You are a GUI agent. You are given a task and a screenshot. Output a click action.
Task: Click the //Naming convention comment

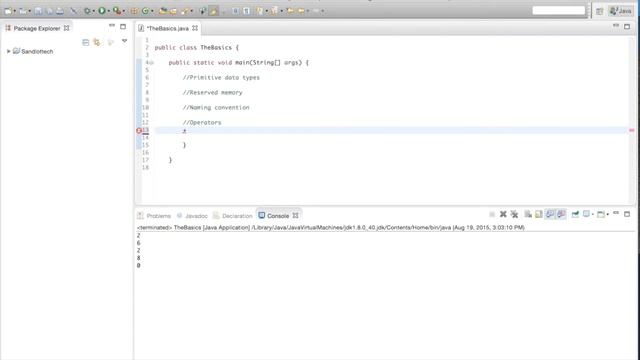216,108
